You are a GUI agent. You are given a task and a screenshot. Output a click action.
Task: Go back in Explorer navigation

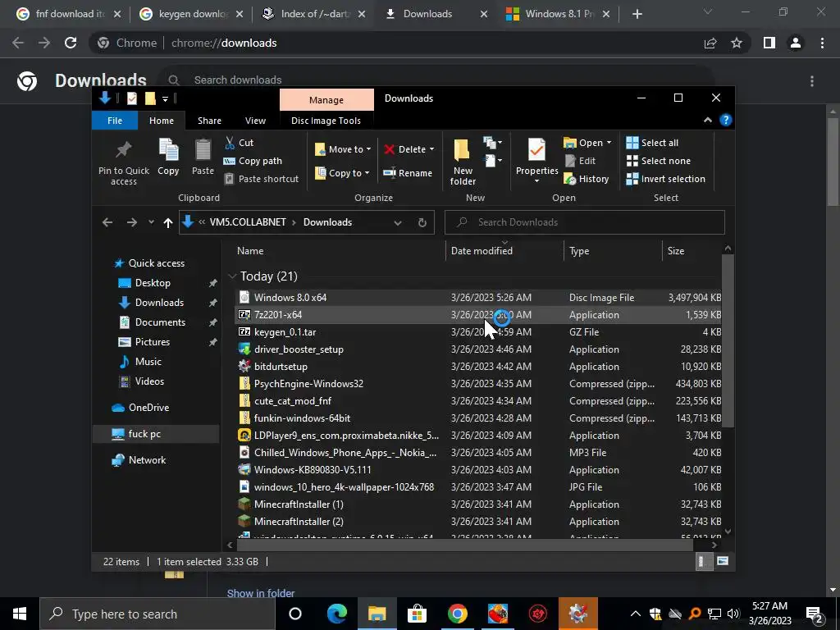[x=107, y=222]
